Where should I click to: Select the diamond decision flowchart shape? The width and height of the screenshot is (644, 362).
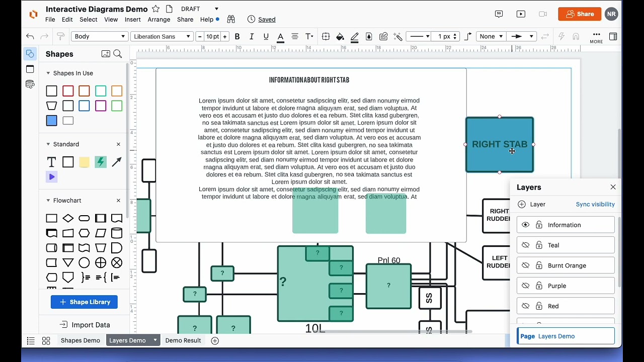(68, 218)
